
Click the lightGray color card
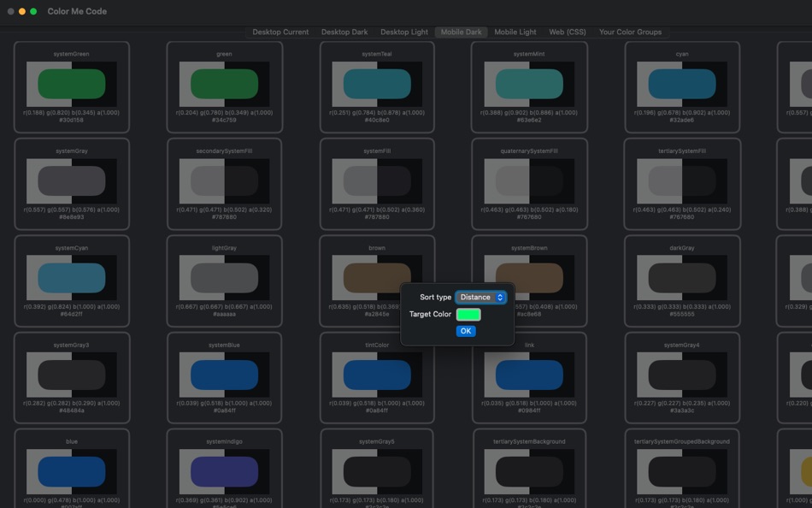click(x=224, y=278)
